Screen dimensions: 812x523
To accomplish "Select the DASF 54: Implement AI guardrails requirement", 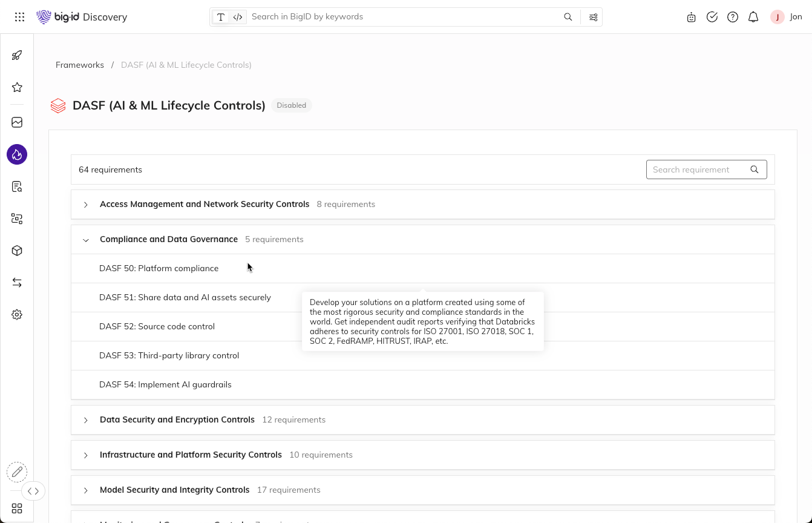I will [165, 384].
